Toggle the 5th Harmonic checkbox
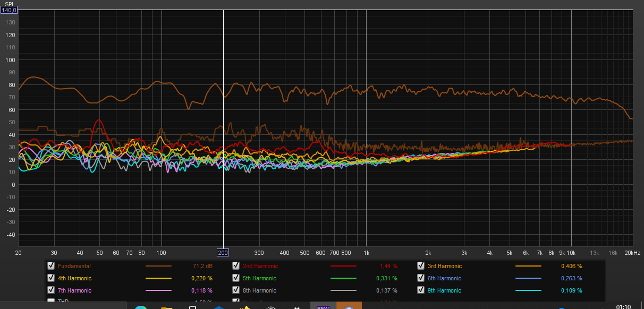Screen dimensions: 644x309 [x=236, y=278]
